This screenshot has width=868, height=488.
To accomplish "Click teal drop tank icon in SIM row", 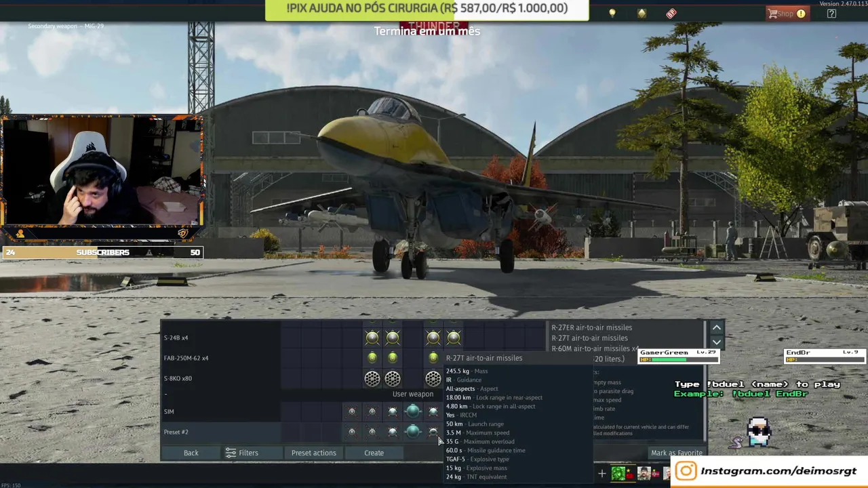I will point(413,411).
